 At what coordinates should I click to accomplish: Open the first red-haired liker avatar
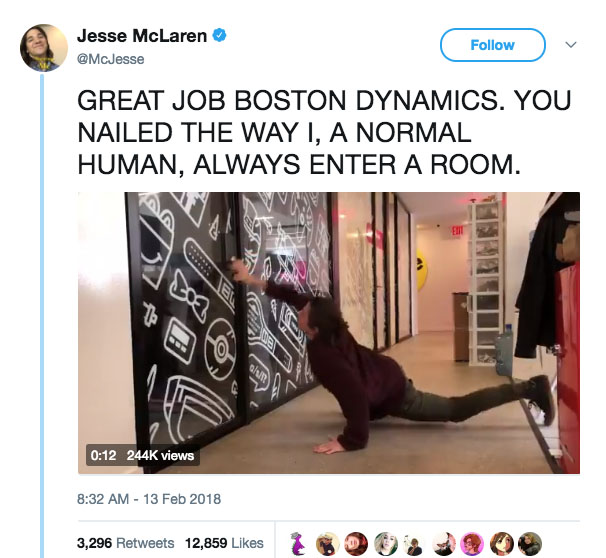[356, 543]
